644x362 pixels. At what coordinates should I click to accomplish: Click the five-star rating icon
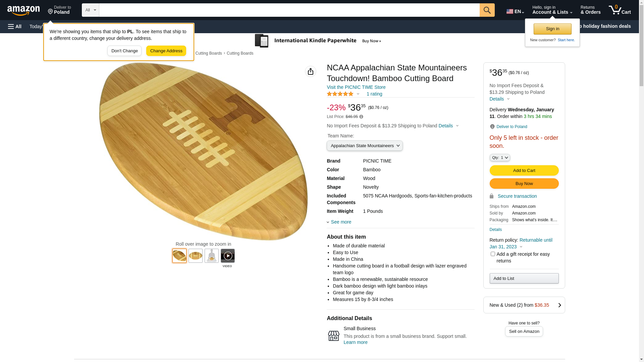pos(340,94)
